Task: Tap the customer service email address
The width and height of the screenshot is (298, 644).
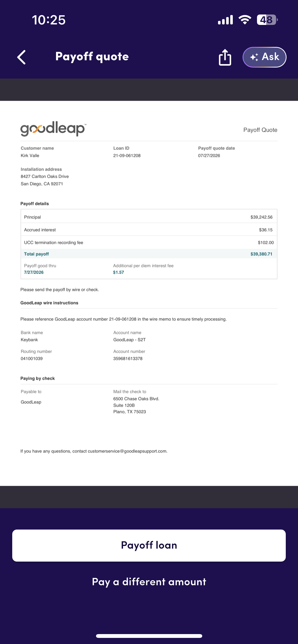Action: tap(127, 451)
